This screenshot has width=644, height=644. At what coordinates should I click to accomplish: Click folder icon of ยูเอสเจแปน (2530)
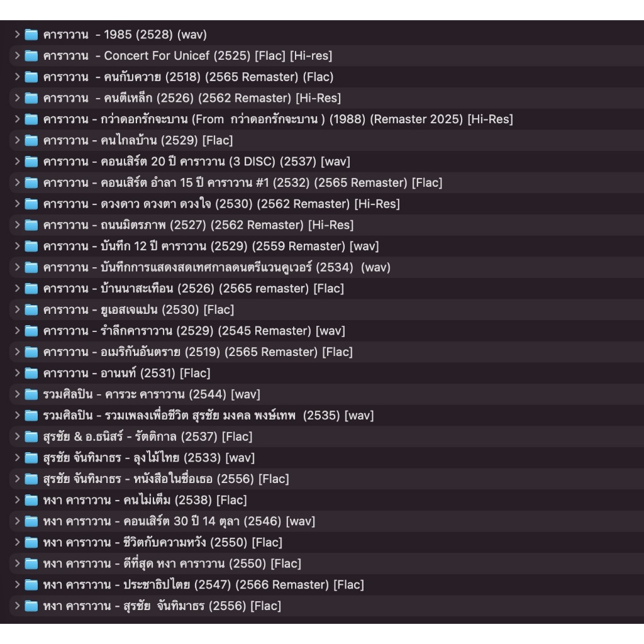31,309
